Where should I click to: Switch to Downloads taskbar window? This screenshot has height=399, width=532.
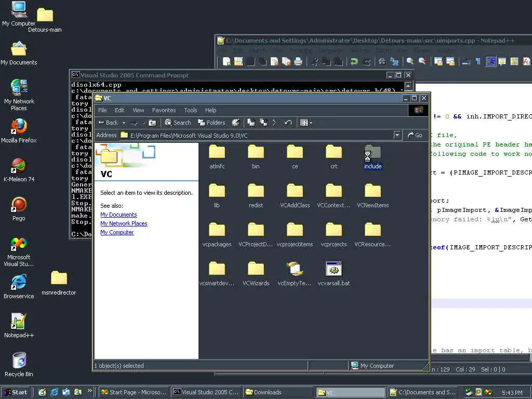click(278, 392)
